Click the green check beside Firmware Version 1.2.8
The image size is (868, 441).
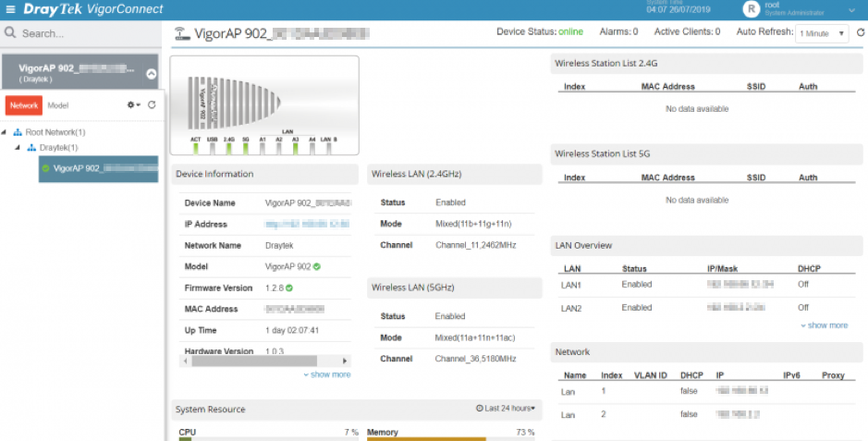[288, 288]
